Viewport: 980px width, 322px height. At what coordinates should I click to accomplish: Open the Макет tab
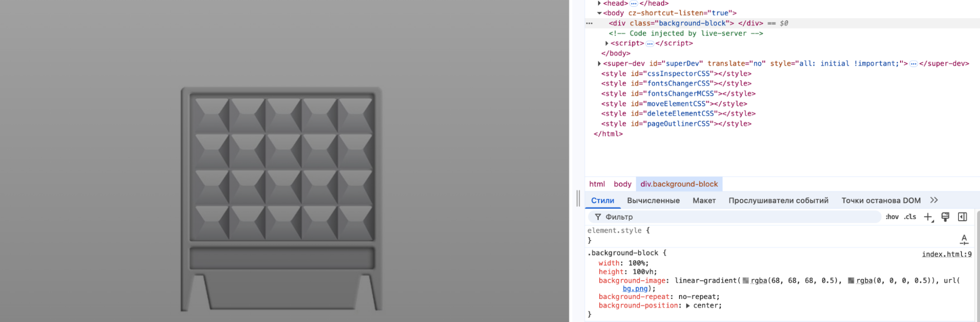pyautogui.click(x=704, y=200)
